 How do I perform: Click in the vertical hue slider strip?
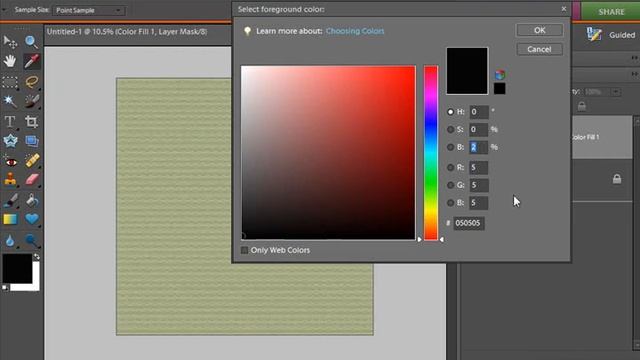tap(431, 153)
